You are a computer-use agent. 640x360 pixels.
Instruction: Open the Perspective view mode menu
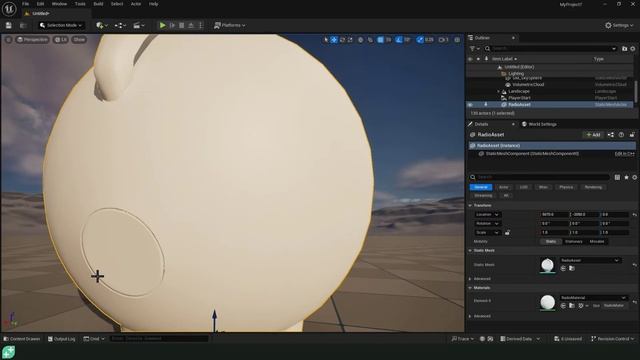coord(33,40)
